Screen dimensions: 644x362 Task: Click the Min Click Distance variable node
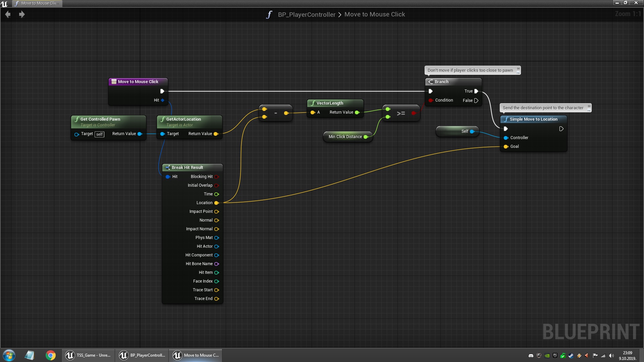coord(345,137)
